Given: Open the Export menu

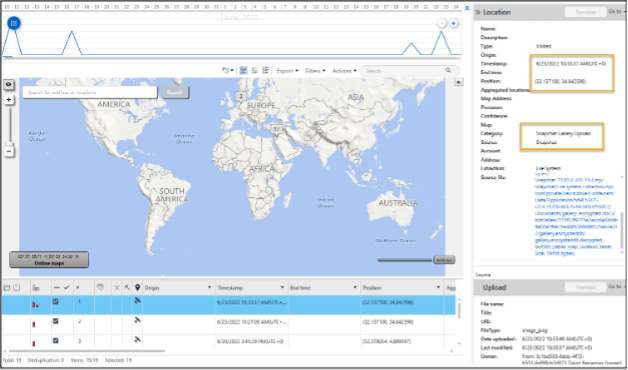Looking at the screenshot, I should pyautogui.click(x=288, y=71).
